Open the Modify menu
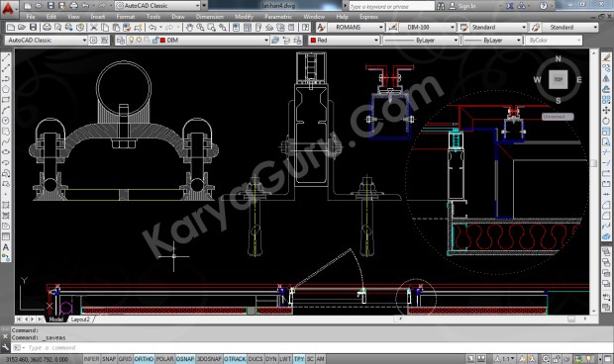The width and height of the screenshot is (614, 364). (244, 17)
